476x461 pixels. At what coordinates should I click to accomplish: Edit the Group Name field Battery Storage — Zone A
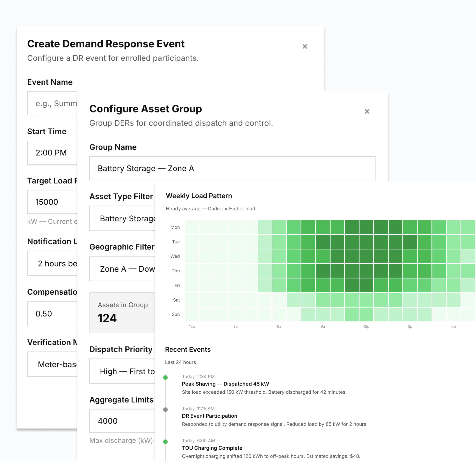click(x=232, y=168)
